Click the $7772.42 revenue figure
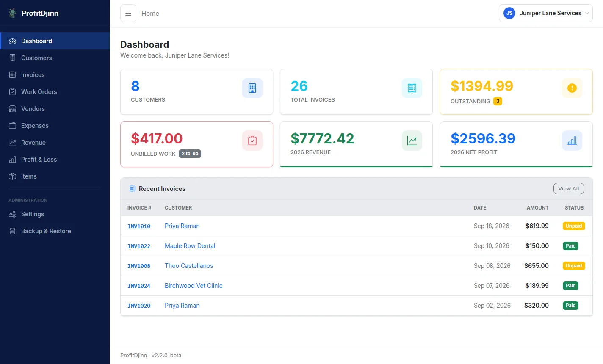The height and width of the screenshot is (364, 603). 322,138
